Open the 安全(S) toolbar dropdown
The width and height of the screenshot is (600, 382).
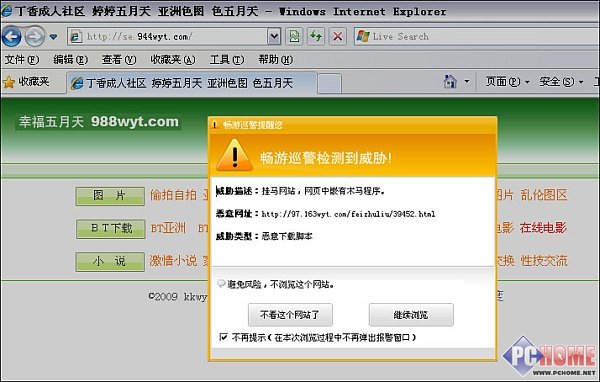[x=561, y=82]
